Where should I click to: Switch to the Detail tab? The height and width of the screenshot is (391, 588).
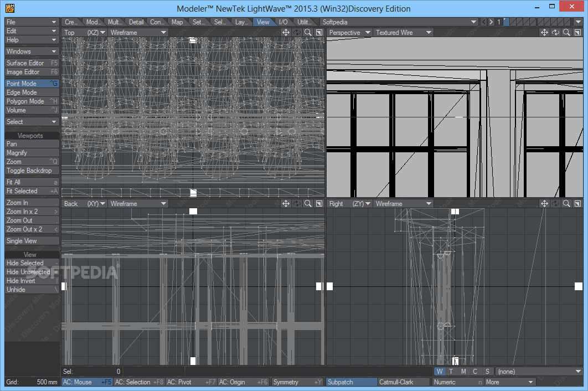tap(136, 22)
